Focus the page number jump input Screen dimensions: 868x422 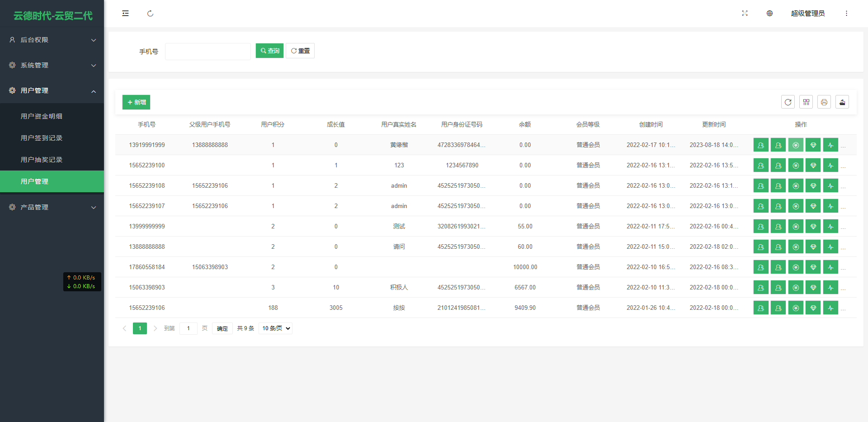pyautogui.click(x=189, y=328)
